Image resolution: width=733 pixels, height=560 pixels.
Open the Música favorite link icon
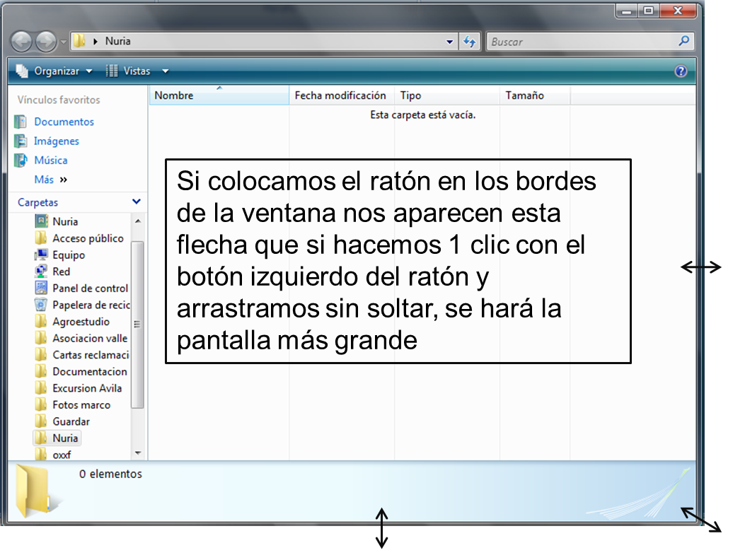pos(21,160)
